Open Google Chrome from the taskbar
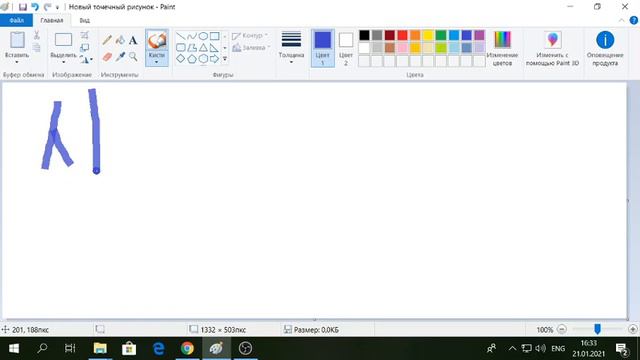 [187, 349]
